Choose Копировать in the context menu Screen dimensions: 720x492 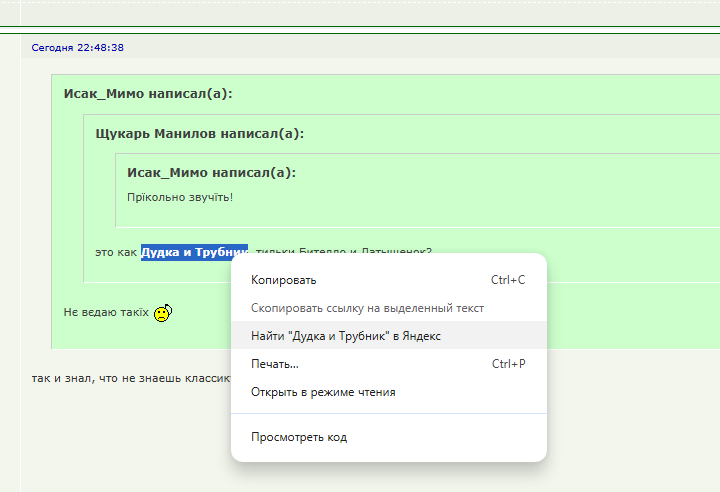(x=283, y=280)
